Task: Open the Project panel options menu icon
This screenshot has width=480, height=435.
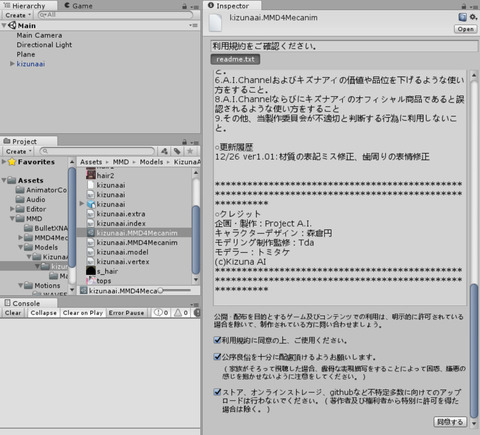Action: tap(195, 142)
